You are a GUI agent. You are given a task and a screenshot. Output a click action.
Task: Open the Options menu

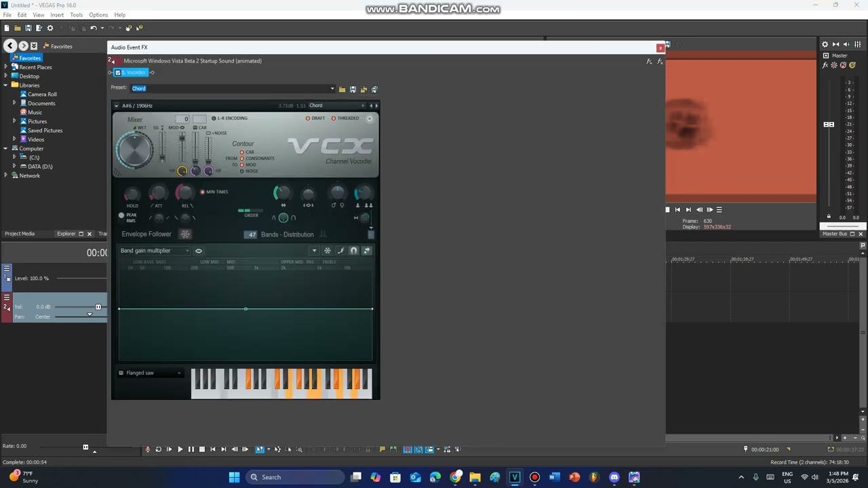click(98, 14)
